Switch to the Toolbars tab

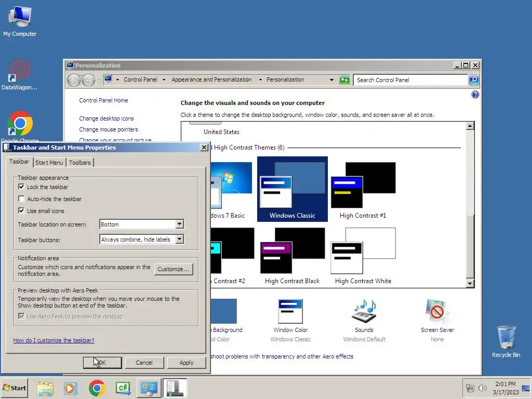(79, 163)
